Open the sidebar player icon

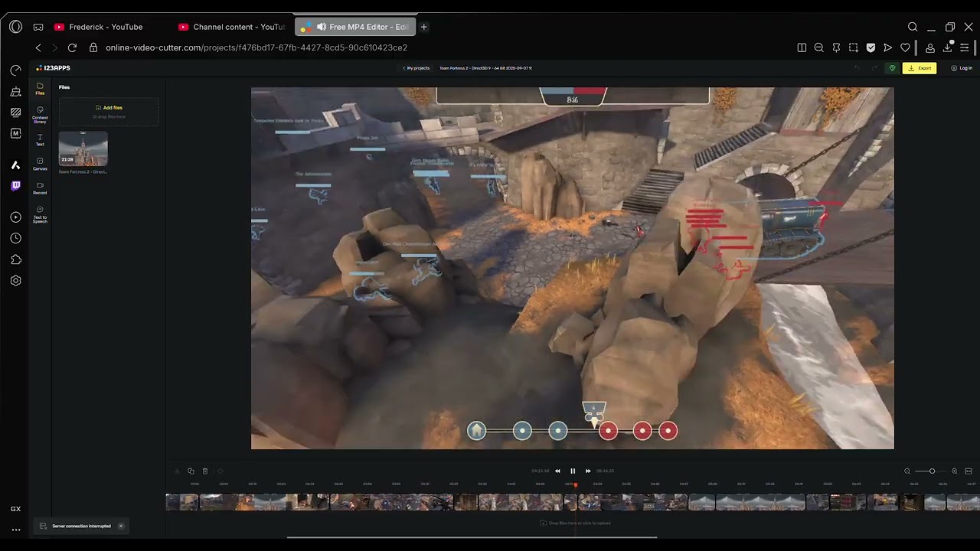15,217
